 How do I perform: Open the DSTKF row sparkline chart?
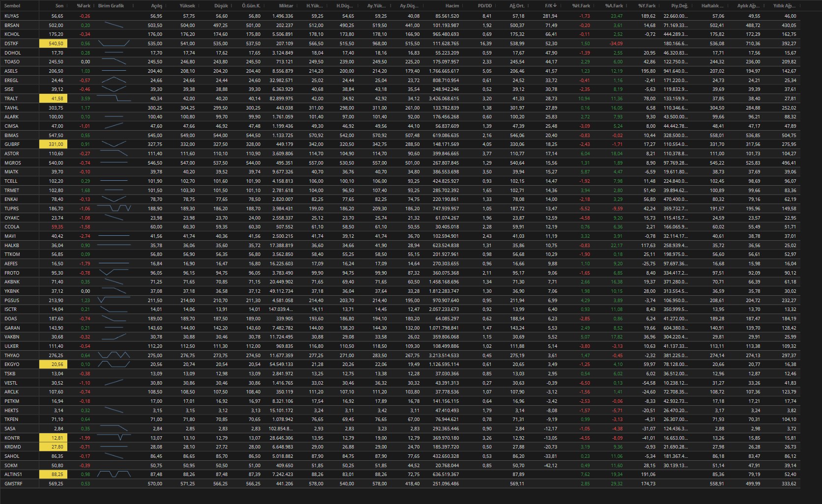coord(114,43)
